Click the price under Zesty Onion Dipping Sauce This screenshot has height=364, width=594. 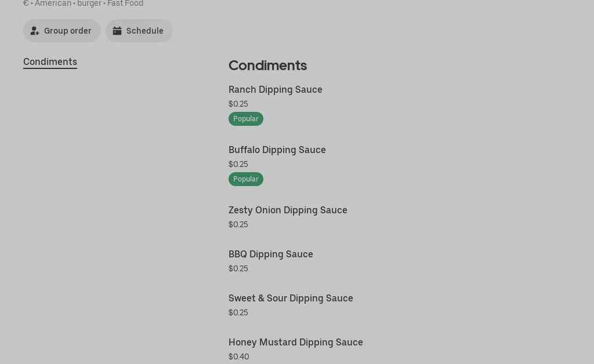(x=238, y=225)
